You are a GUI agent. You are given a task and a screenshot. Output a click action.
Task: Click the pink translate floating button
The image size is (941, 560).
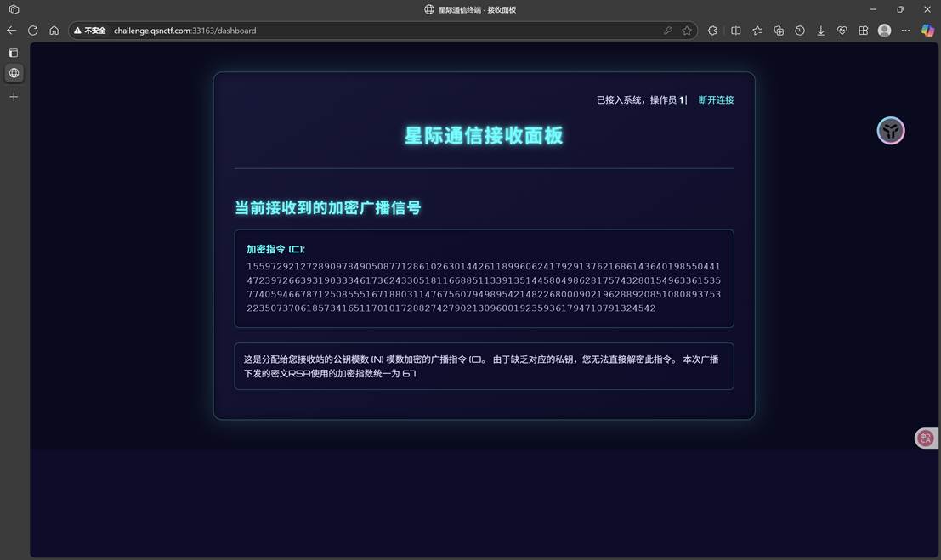(925, 438)
